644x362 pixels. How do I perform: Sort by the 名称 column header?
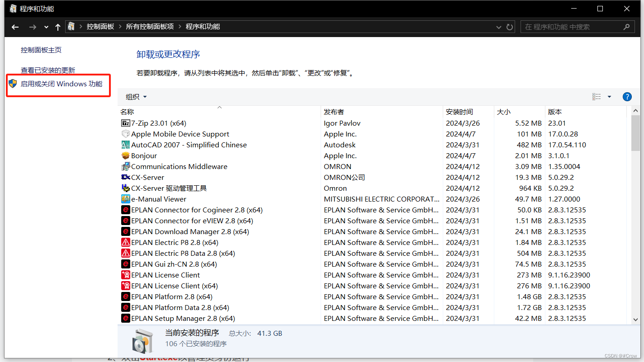(219, 112)
